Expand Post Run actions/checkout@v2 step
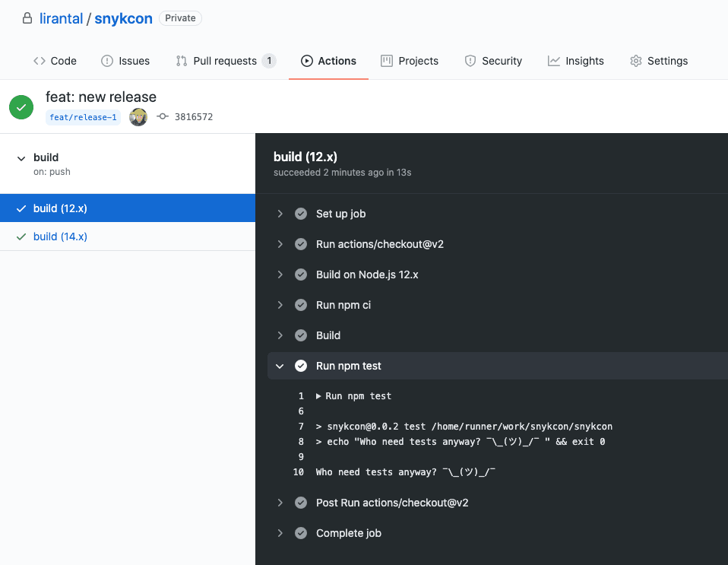Image resolution: width=728 pixels, height=565 pixels. 280,503
